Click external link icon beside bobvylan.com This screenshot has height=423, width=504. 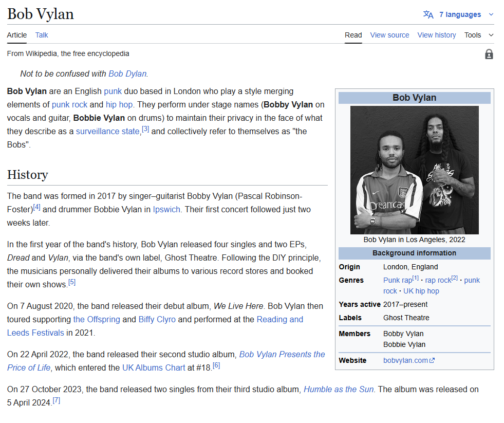[x=432, y=360]
